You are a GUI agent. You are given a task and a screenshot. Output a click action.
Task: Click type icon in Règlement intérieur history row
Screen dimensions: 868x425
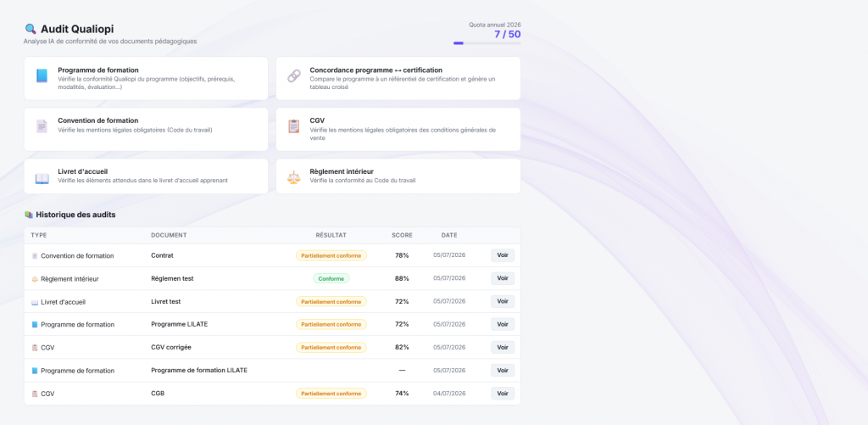point(35,279)
